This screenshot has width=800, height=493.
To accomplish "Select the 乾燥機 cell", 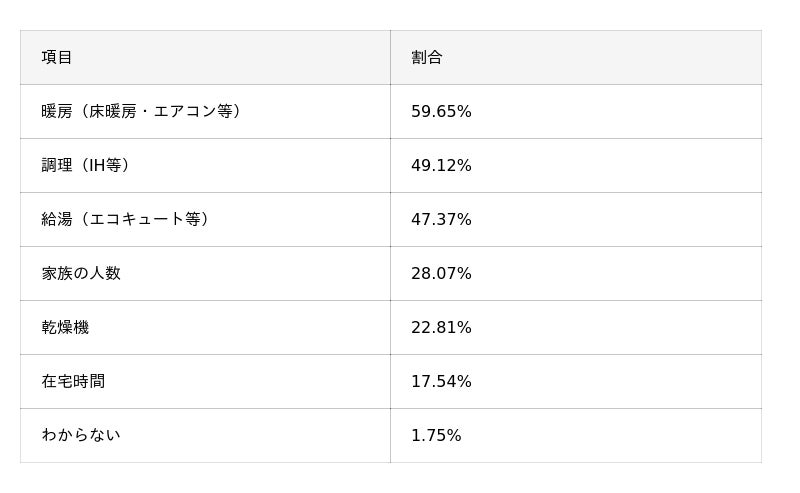I will 65,327.
